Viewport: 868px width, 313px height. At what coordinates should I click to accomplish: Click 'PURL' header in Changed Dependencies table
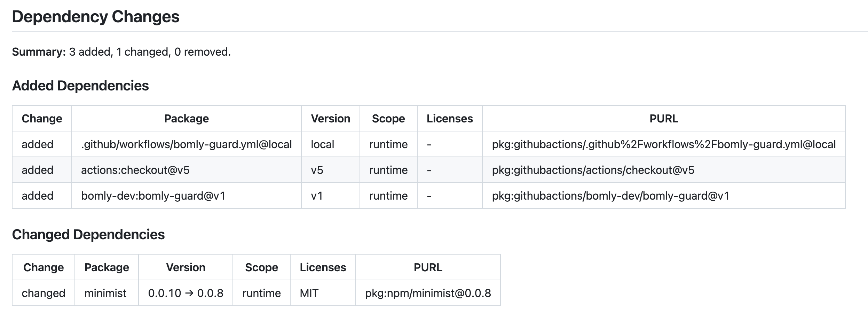click(428, 267)
